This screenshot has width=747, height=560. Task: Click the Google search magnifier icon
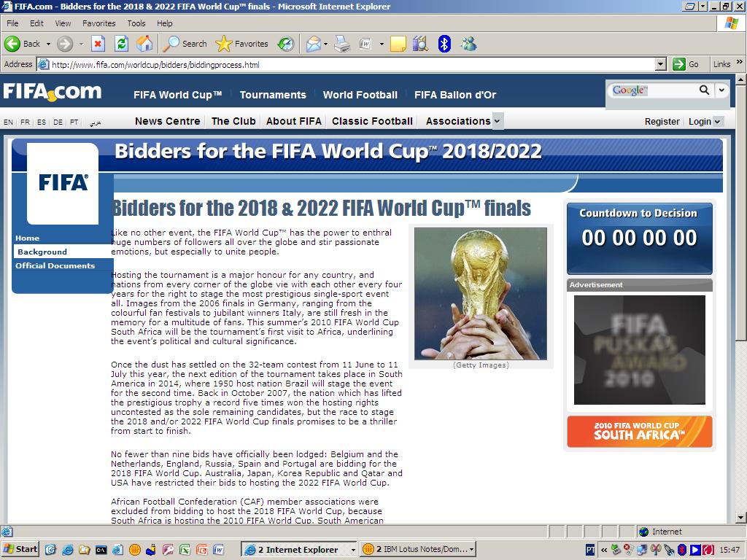click(704, 90)
